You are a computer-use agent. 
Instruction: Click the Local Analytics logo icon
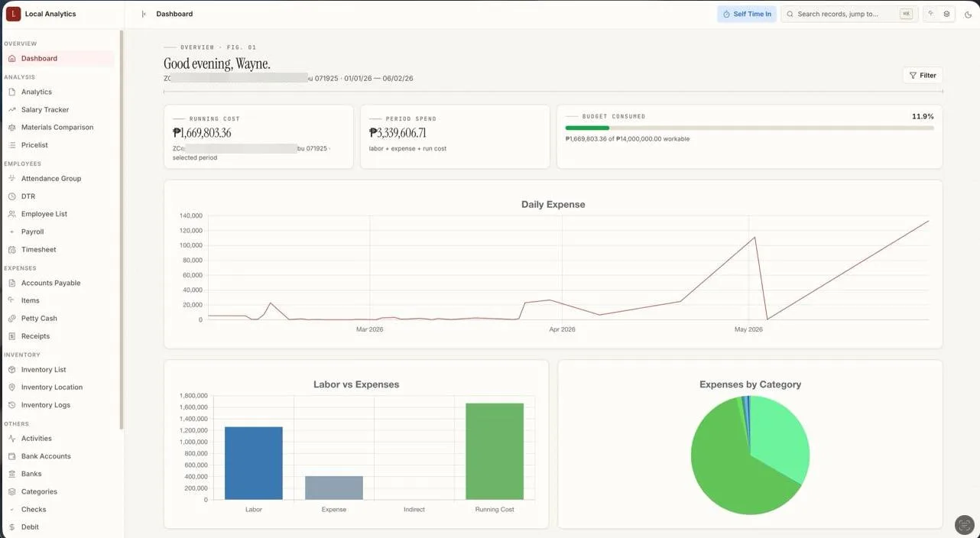point(13,14)
